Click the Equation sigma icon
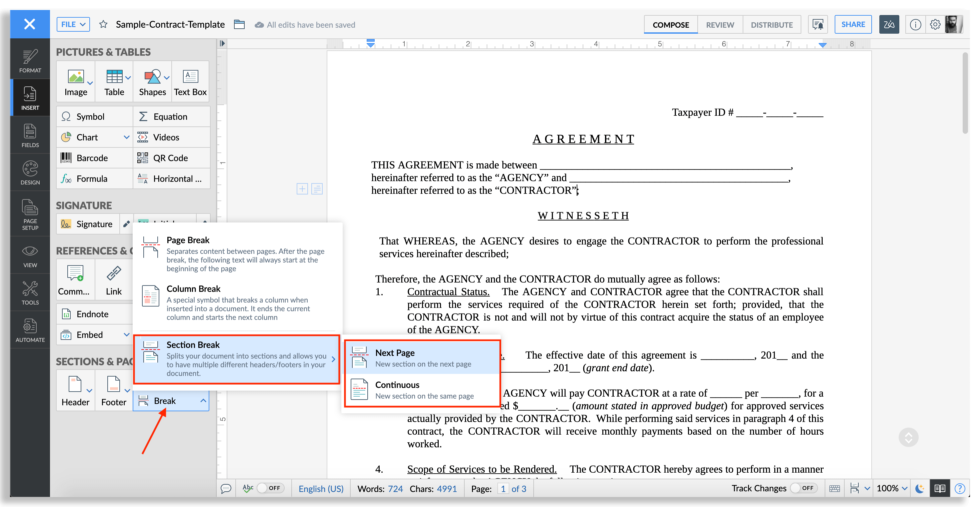 click(143, 116)
